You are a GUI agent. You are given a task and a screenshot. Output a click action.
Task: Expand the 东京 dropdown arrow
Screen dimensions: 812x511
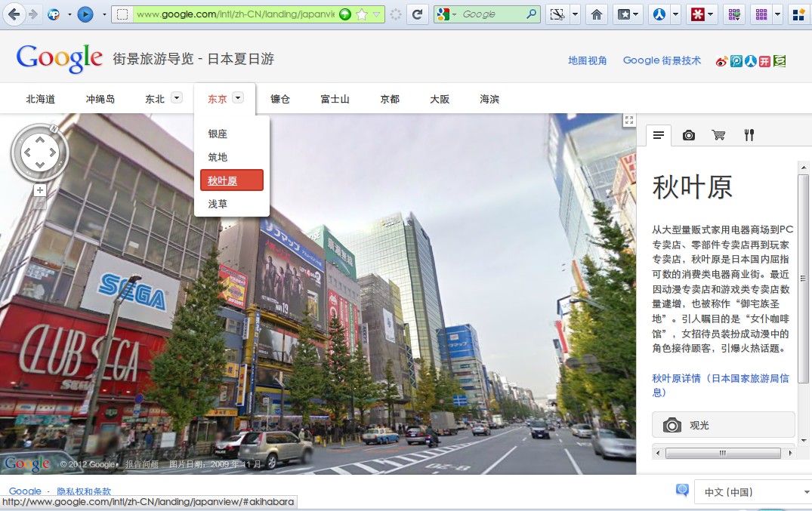(x=238, y=97)
